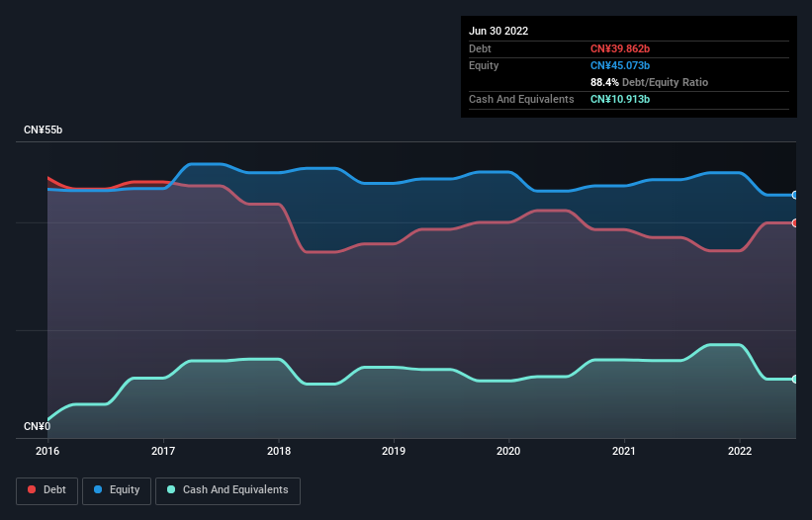Select the Cash endpoint marker at Jun 2022
The width and height of the screenshot is (812, 520).
795,380
